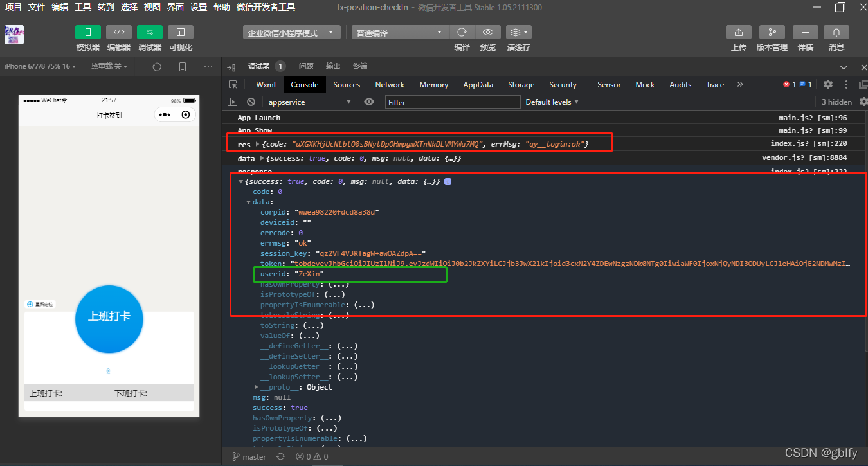Click the project avatar thumbnail
Screen dimensions: 868x466
coord(14,35)
